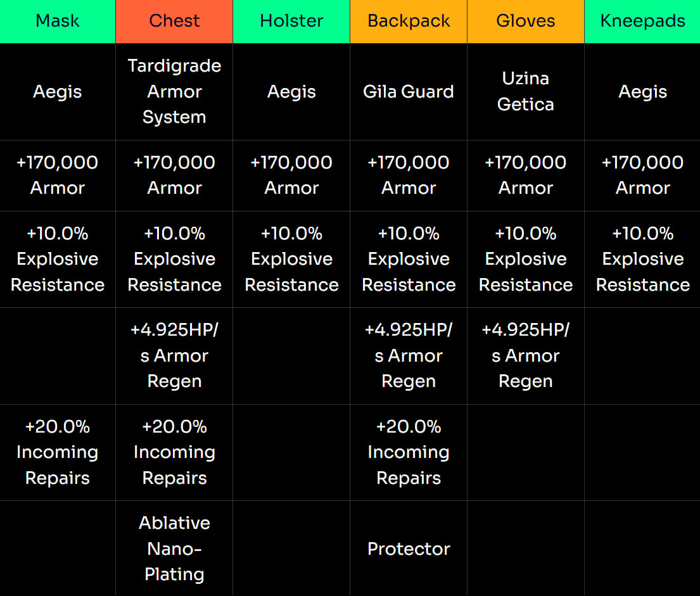Choose the Gloves column header
The height and width of the screenshot is (596, 700).
(526, 21)
